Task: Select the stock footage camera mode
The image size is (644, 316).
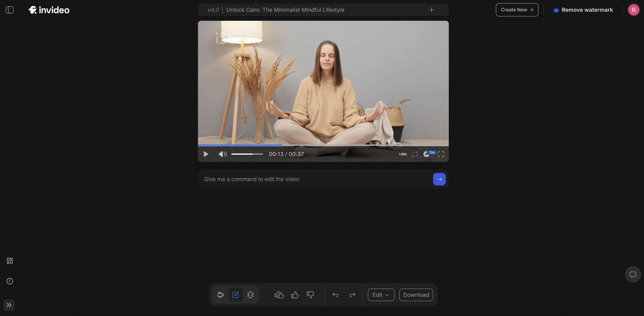Action: 220,295
